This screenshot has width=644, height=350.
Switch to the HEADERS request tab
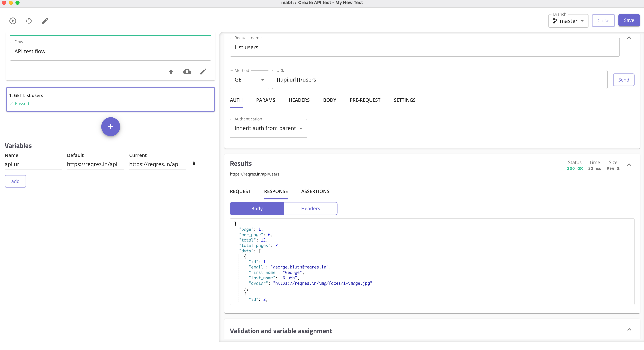click(299, 100)
